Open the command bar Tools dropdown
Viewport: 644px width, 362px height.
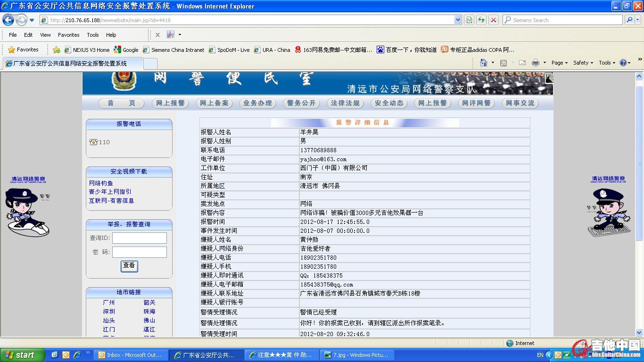click(x=607, y=63)
